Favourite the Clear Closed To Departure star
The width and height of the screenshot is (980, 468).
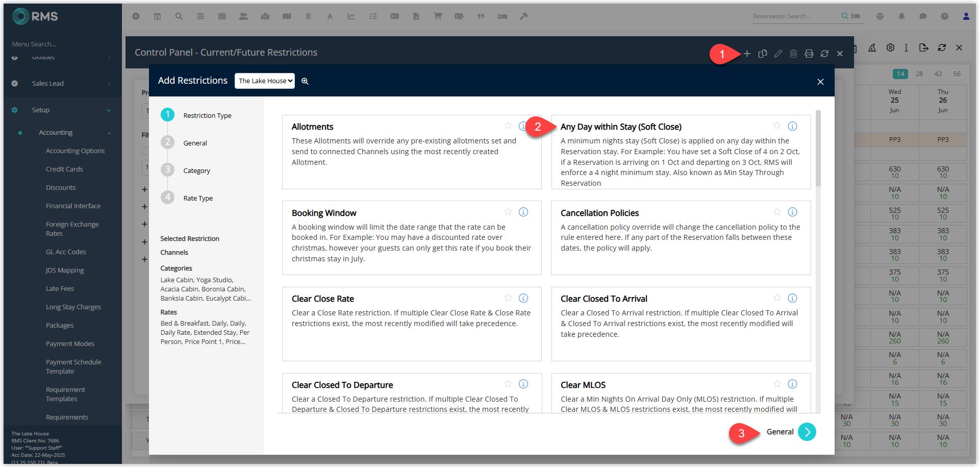508,383
